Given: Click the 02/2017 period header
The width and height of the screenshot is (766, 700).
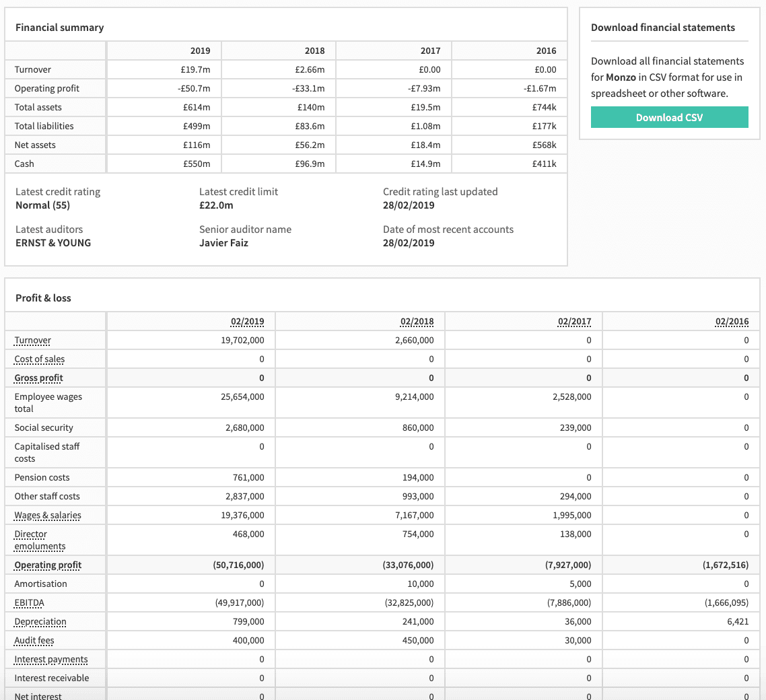Looking at the screenshot, I should 574,322.
